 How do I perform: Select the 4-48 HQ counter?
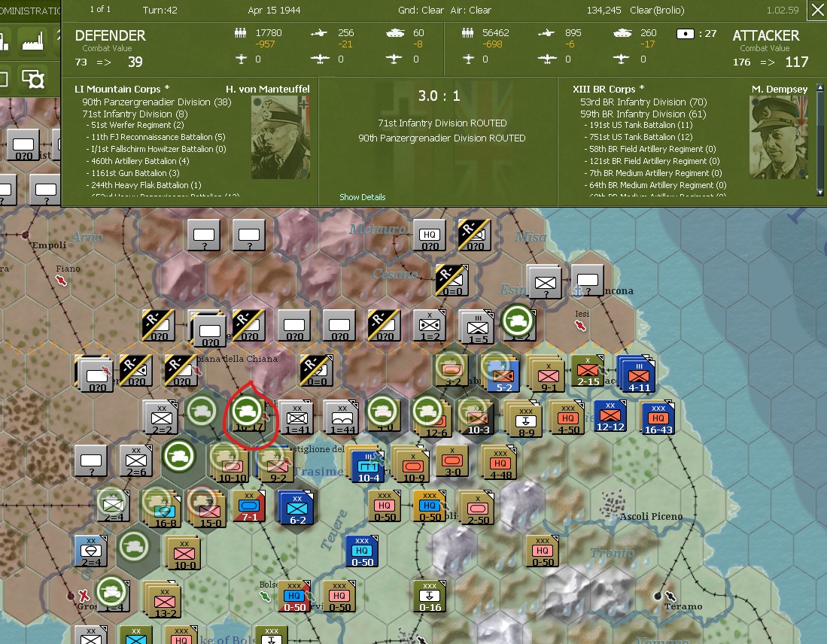click(x=500, y=463)
